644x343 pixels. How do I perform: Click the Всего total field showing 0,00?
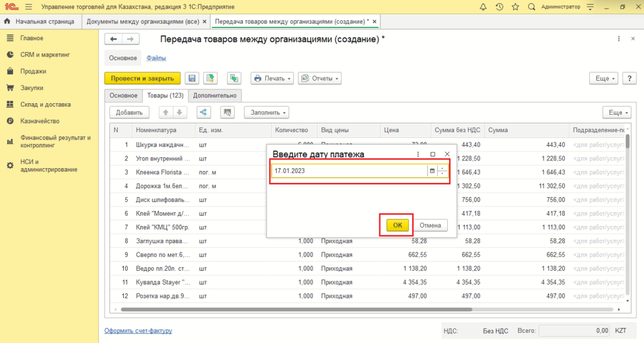click(575, 330)
